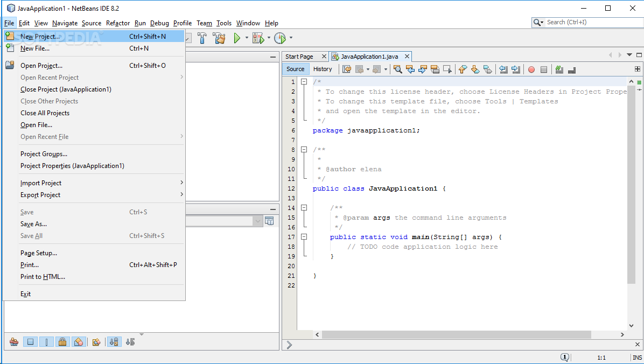Viewport: 644px width, 364px height.
Task: Open the Refactor menu
Action: (x=118, y=23)
